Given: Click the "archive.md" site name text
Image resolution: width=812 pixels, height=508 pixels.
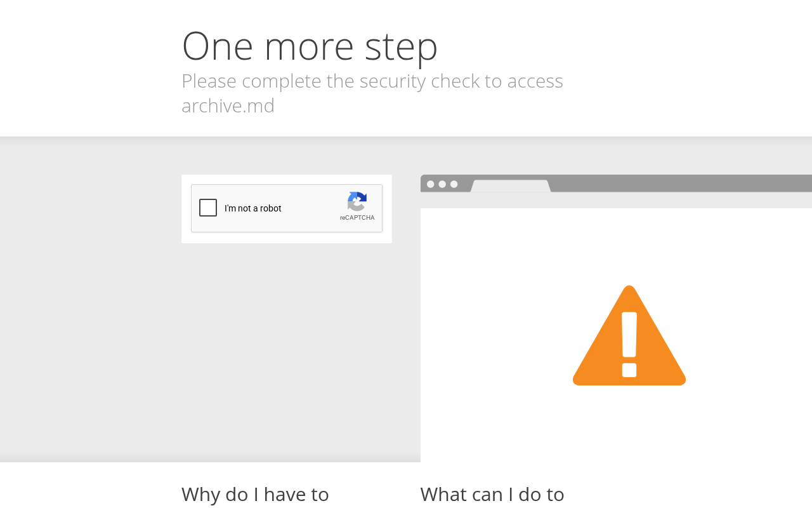Looking at the screenshot, I should (228, 105).
